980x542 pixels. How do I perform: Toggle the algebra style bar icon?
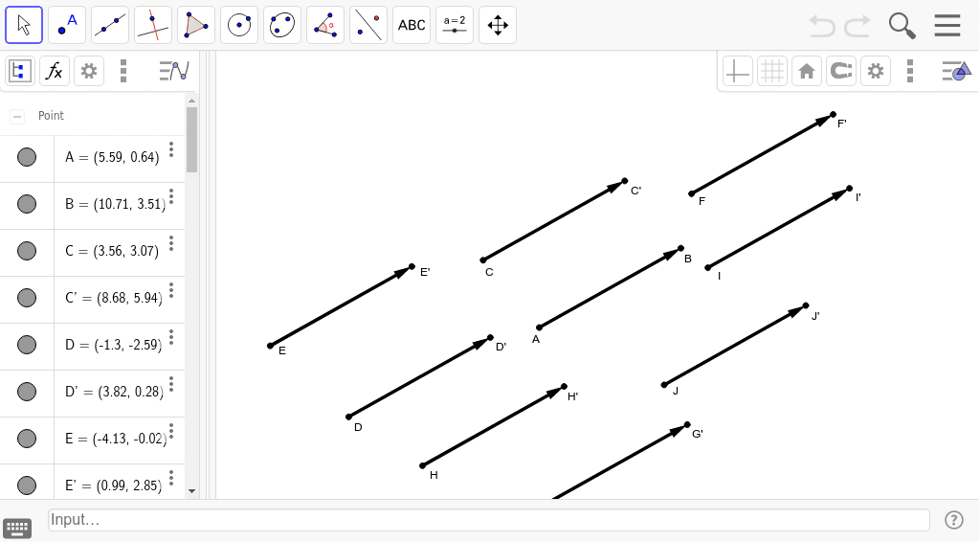click(174, 71)
